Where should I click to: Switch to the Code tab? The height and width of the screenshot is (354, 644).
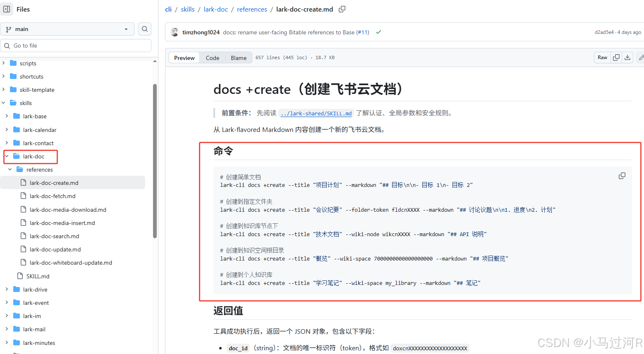pyautogui.click(x=212, y=57)
